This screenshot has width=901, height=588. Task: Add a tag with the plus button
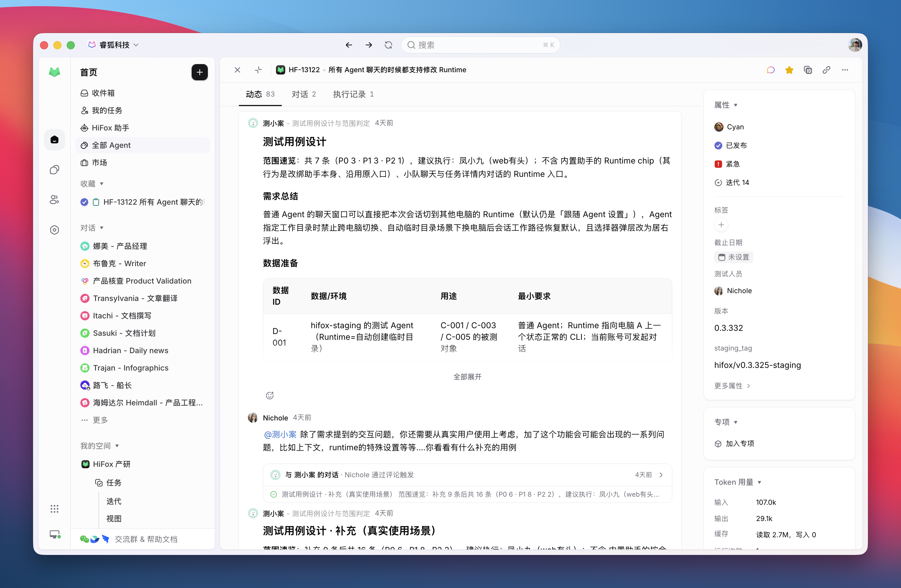(721, 225)
